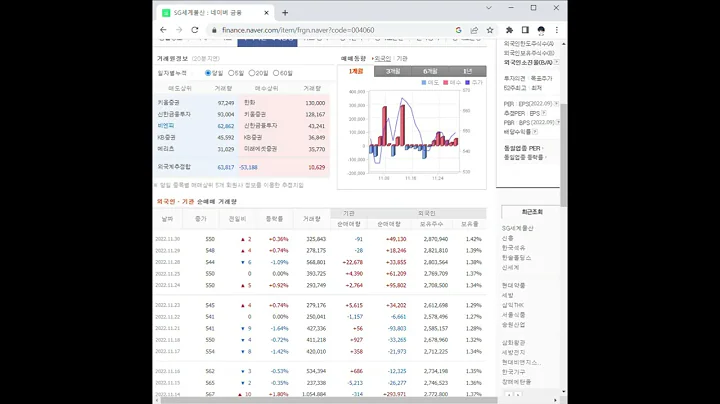720x404 pixels.
Task: Open 세방전지 in the recent list
Action: pos(513,353)
